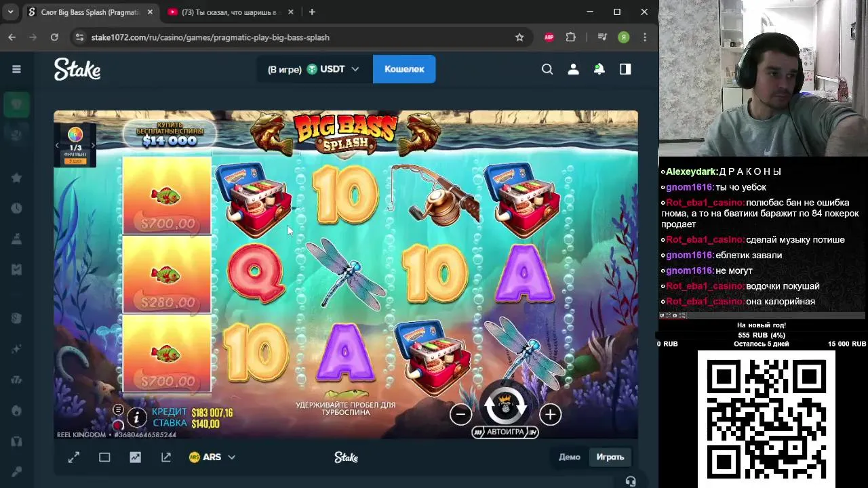Click the $280,00 fish money symbol
868x488 pixels.
(167, 274)
